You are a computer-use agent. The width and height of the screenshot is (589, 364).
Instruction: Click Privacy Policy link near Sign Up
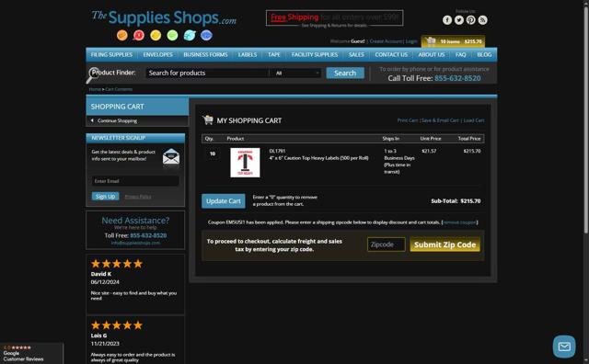[x=138, y=197]
